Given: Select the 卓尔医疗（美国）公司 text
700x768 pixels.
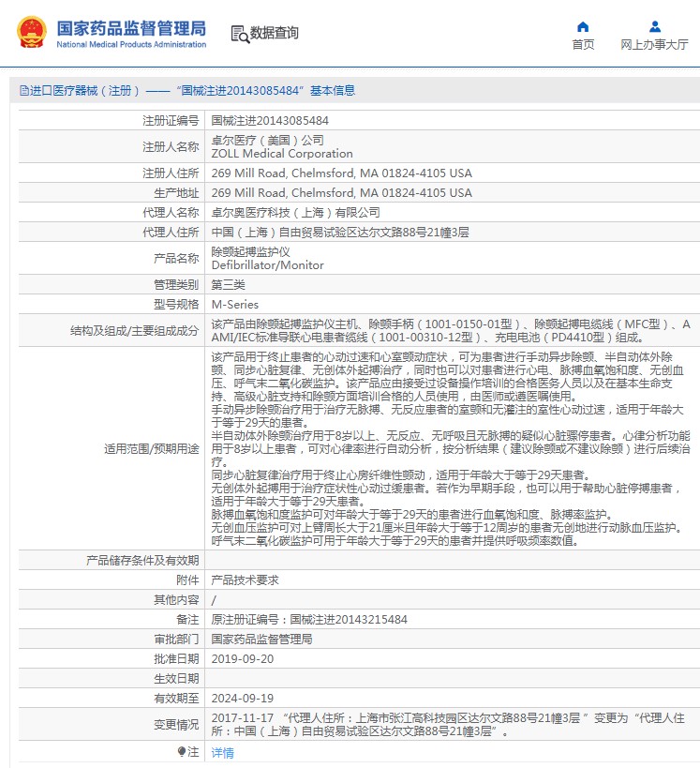Looking at the screenshot, I should [x=268, y=140].
